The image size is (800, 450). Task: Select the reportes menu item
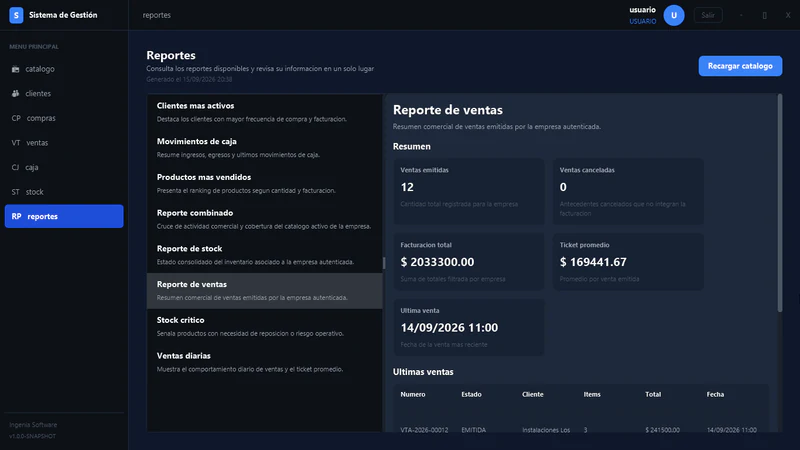pos(64,216)
